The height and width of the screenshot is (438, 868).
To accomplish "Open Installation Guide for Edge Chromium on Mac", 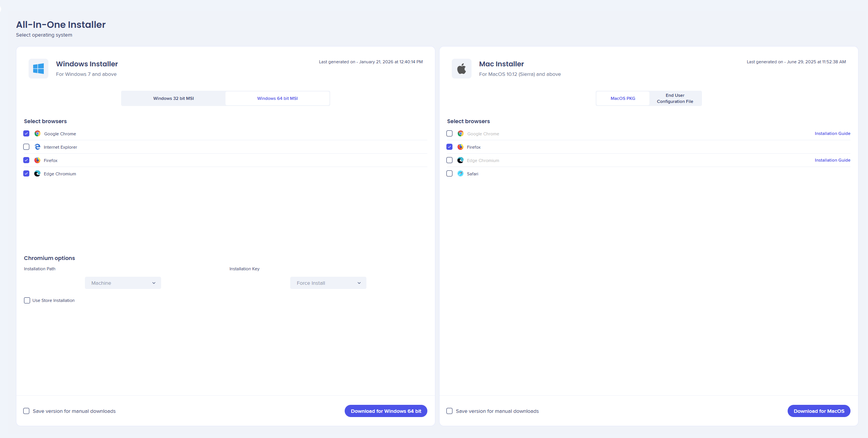I will click(833, 160).
